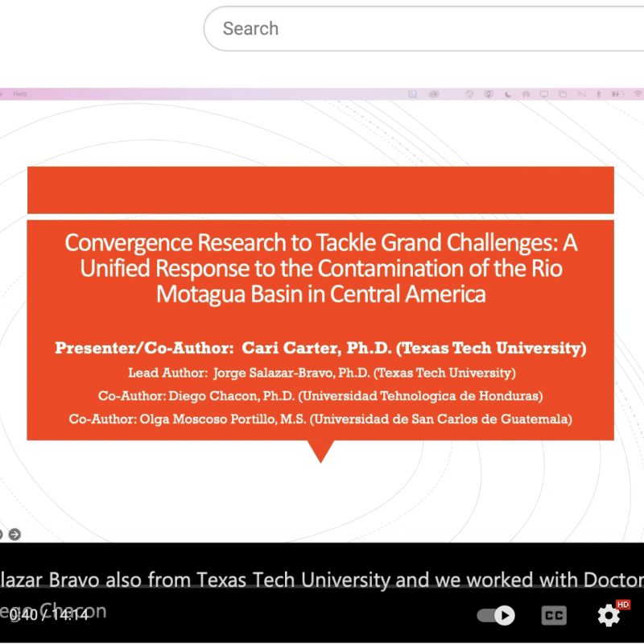
Task: Click the video timestamp 0:40 / 14:14
Action: (x=48, y=613)
